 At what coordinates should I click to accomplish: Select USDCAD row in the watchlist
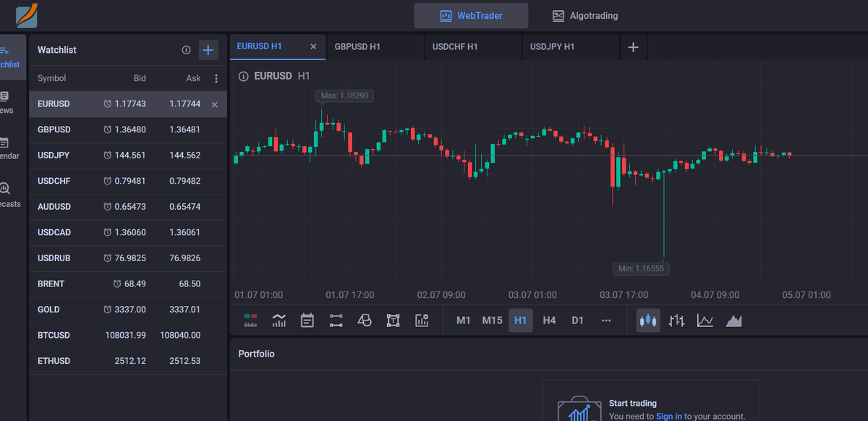click(128, 232)
